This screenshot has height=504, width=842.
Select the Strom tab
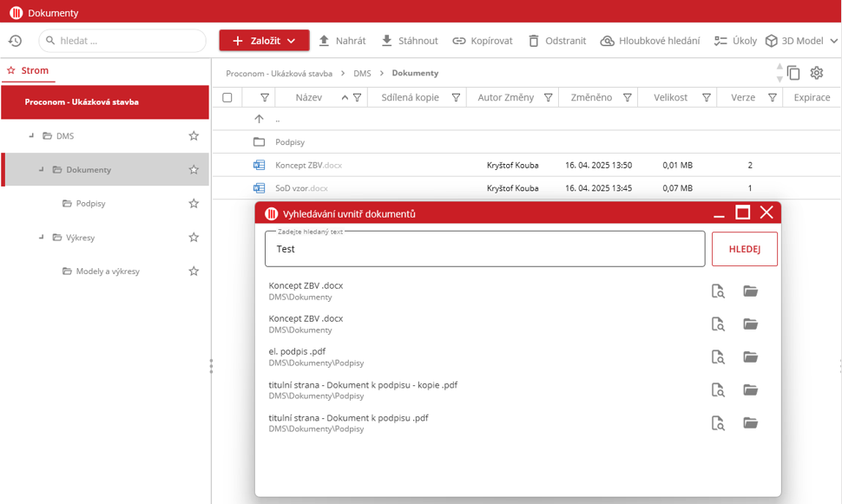[28, 71]
